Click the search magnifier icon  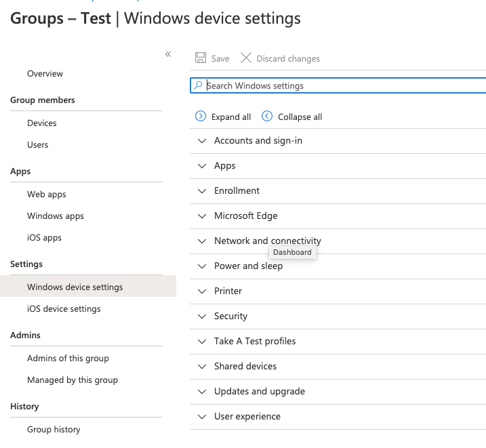click(198, 85)
